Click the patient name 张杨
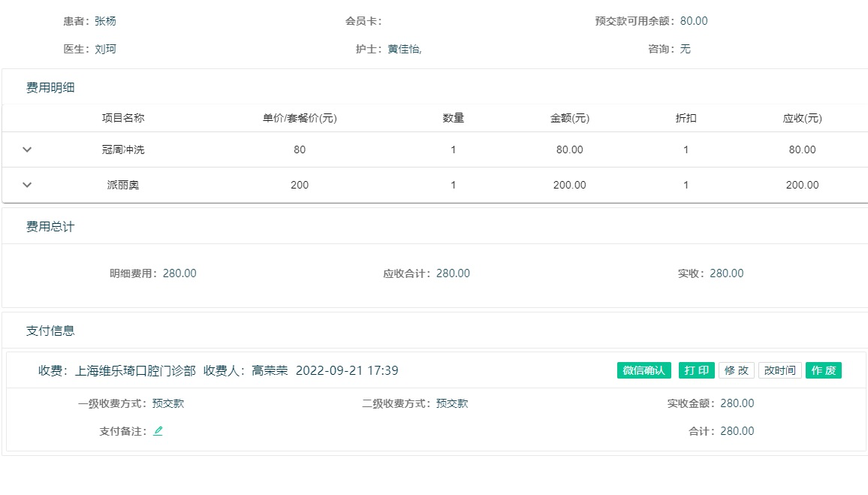The height and width of the screenshot is (495, 868). tap(105, 21)
